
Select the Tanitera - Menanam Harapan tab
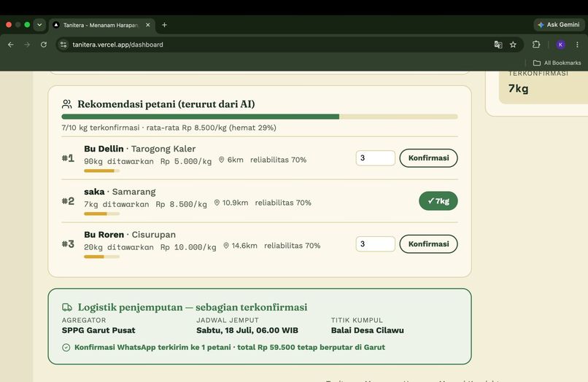point(101,25)
